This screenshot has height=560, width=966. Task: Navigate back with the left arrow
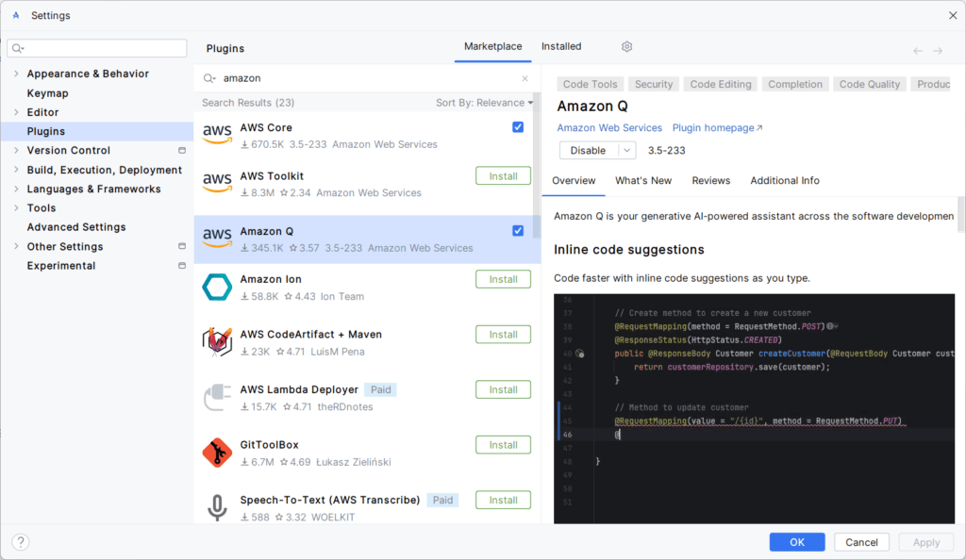[918, 51]
